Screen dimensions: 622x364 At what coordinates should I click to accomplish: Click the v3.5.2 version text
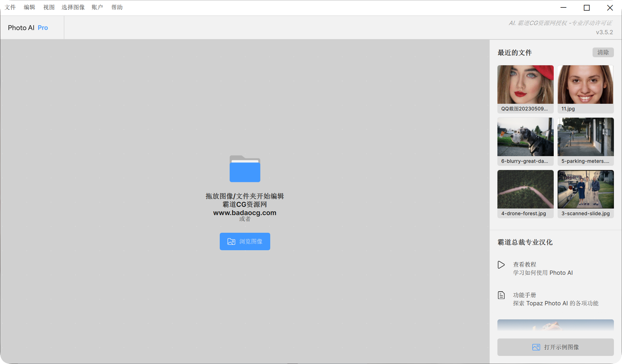[x=604, y=32]
